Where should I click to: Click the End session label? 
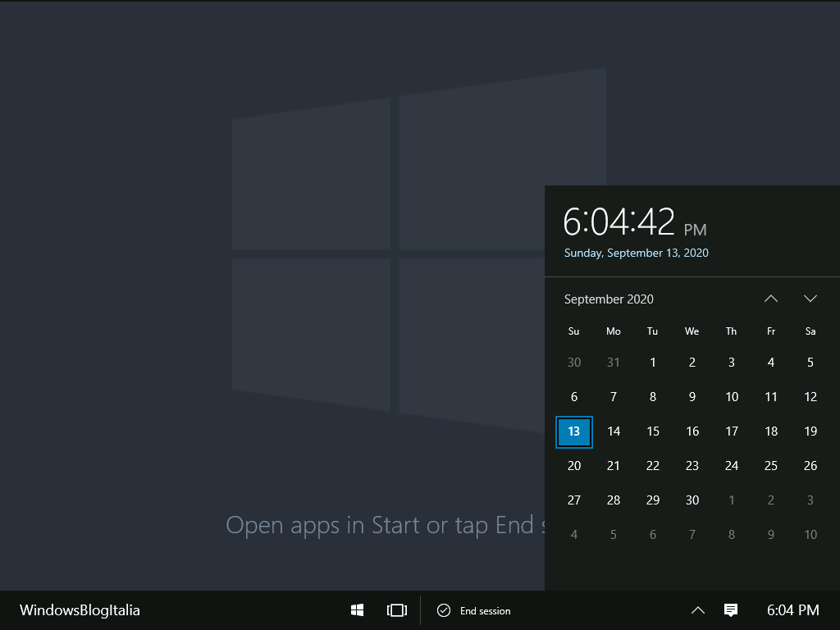486,610
